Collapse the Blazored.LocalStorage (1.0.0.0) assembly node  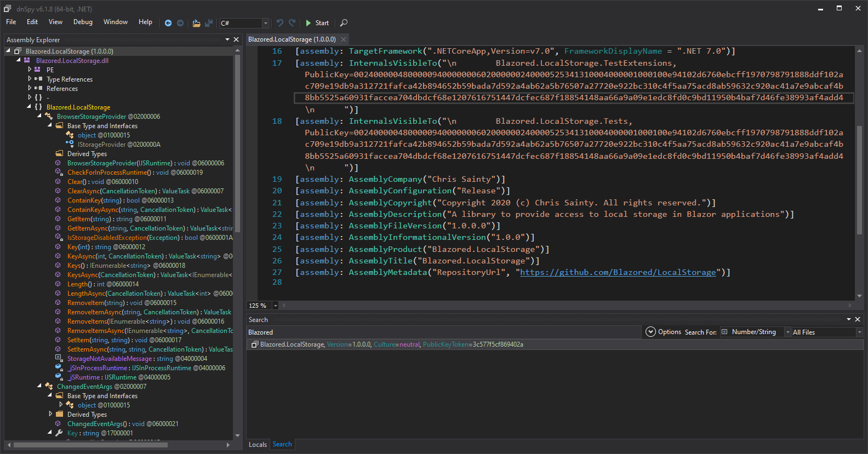[x=8, y=51]
